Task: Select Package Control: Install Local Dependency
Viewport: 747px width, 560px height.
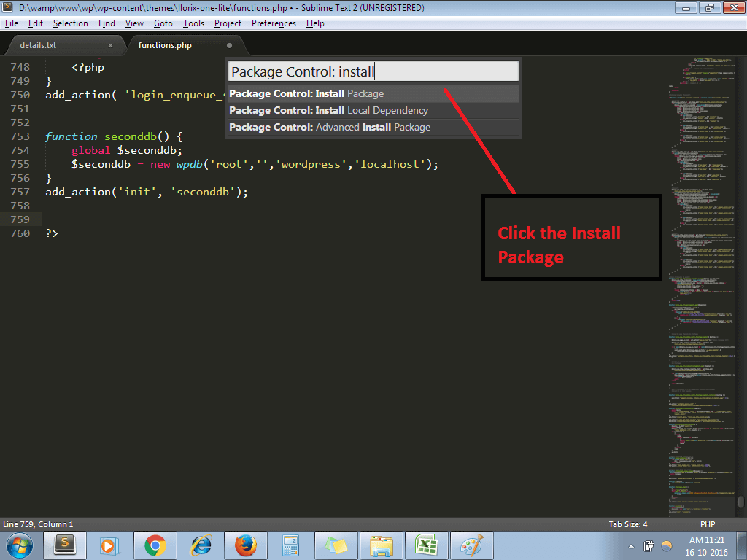Action: coord(373,111)
